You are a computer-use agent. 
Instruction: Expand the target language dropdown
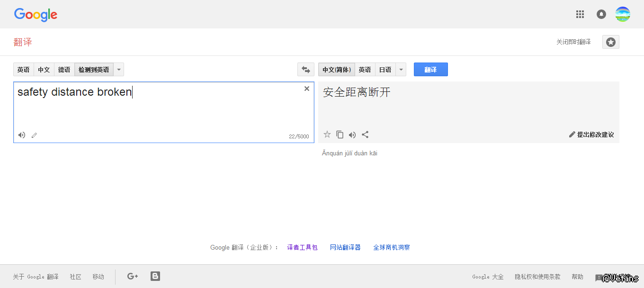point(401,70)
